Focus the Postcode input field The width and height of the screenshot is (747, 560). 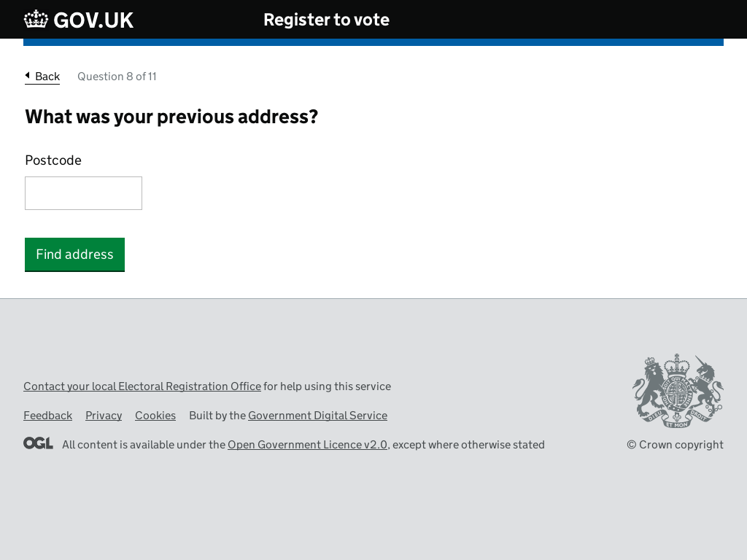pos(83,192)
